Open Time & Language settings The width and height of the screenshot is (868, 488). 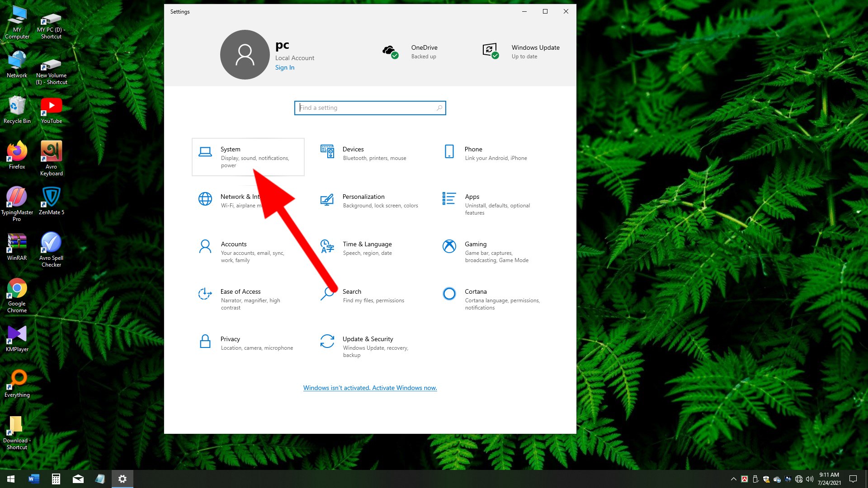(367, 244)
